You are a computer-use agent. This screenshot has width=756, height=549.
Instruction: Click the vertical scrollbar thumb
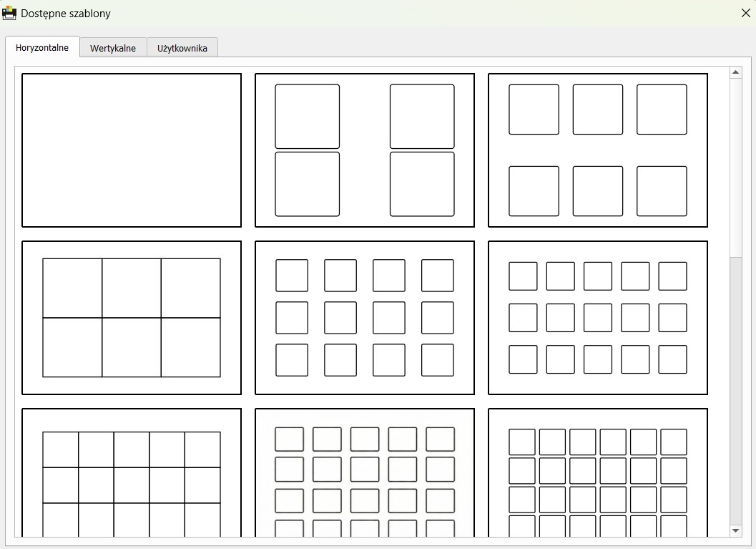click(735, 167)
